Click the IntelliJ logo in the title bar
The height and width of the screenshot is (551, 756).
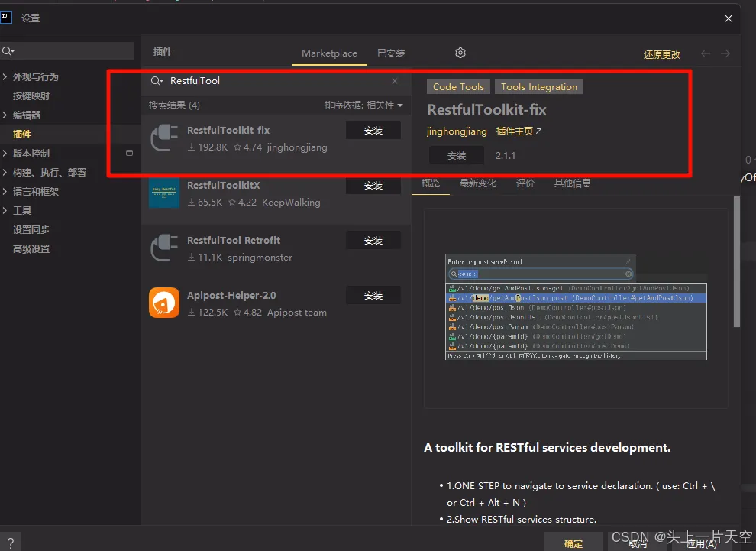6,18
